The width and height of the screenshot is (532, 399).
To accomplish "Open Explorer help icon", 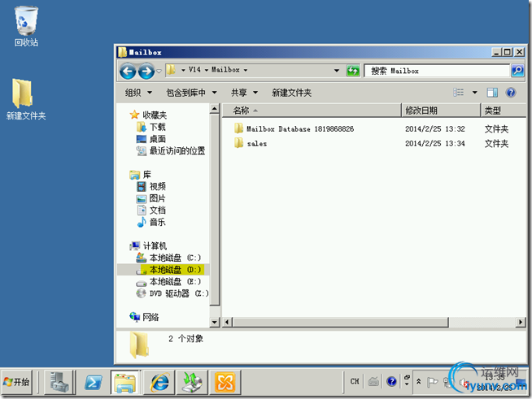I will point(511,92).
